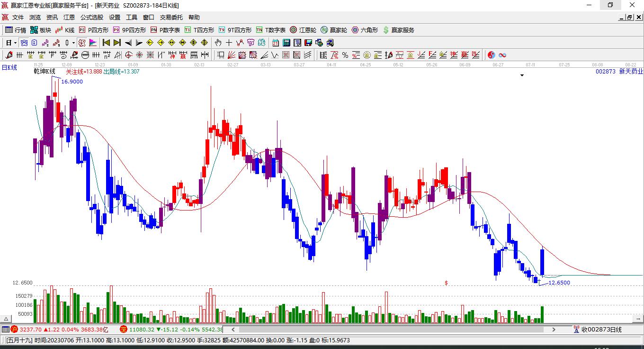The image size is (644, 349).
Task: Click the 002873 新天药业 stock label
Action: coord(619,72)
